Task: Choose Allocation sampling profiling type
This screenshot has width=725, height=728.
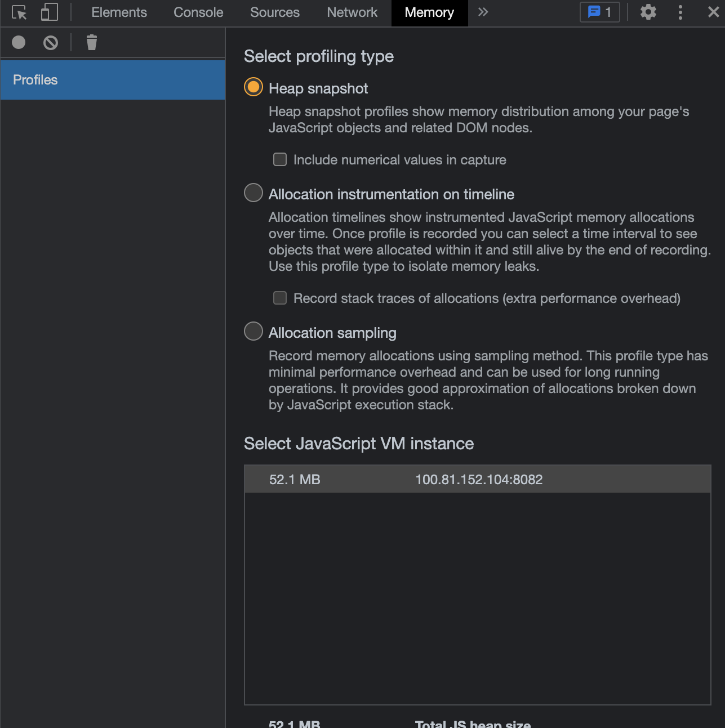Action: click(x=253, y=331)
